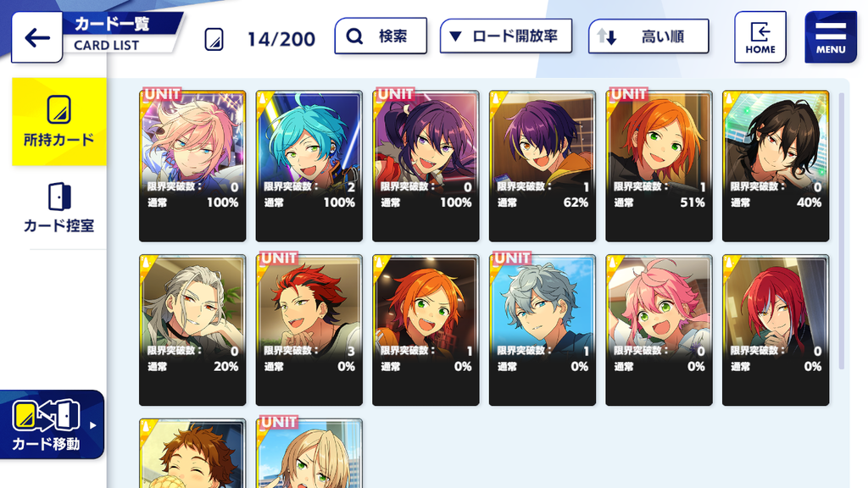This screenshot has height=488, width=868.
Task: Click the back arrow button
Action: (x=36, y=37)
